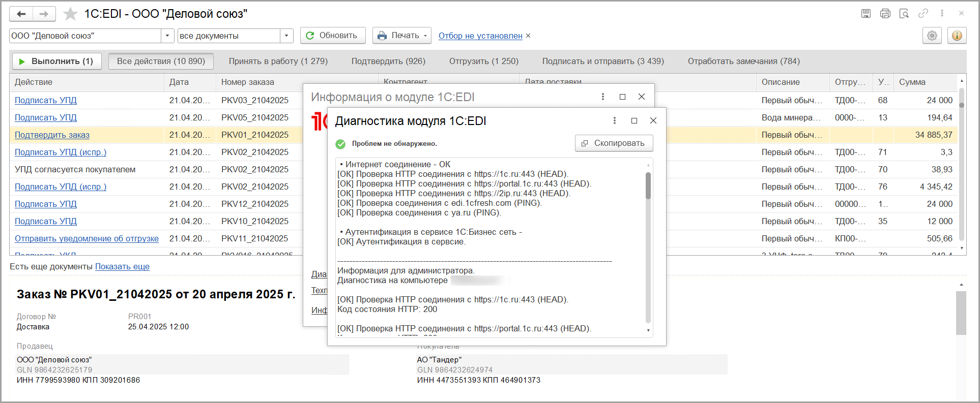
Task: Sort by Описание column header
Action: (793, 82)
